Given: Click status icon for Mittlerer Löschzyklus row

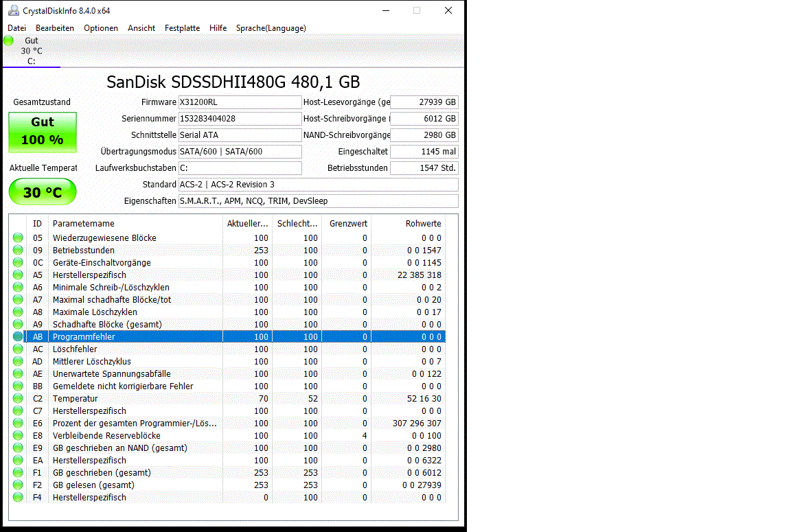Looking at the screenshot, I should click(x=18, y=361).
